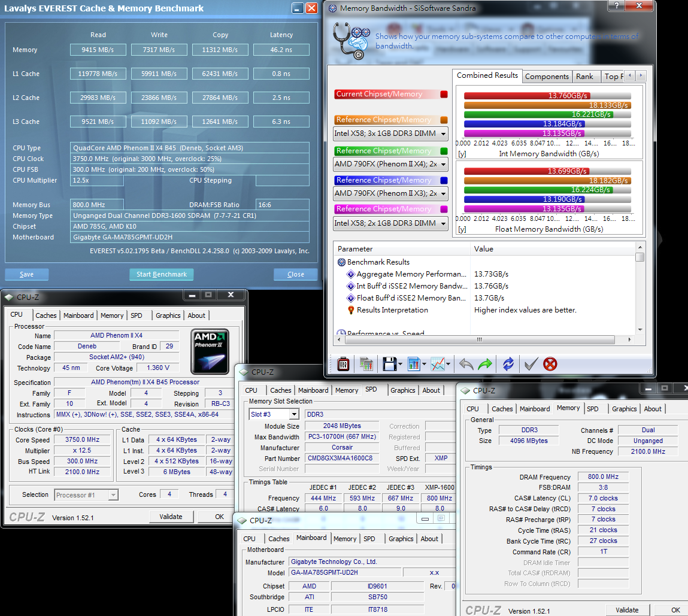Click the Aggregate Memory Performance diamond icon
The width and height of the screenshot is (688, 616).
point(350,274)
